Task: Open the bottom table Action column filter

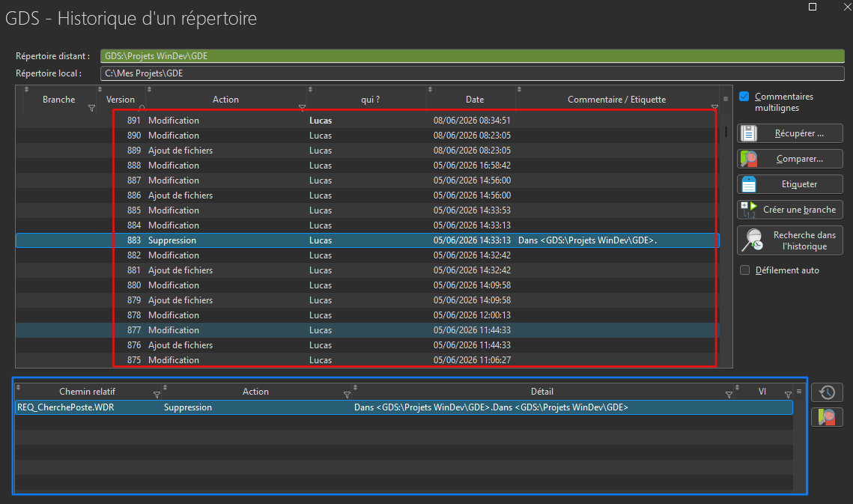Action: [x=347, y=395]
